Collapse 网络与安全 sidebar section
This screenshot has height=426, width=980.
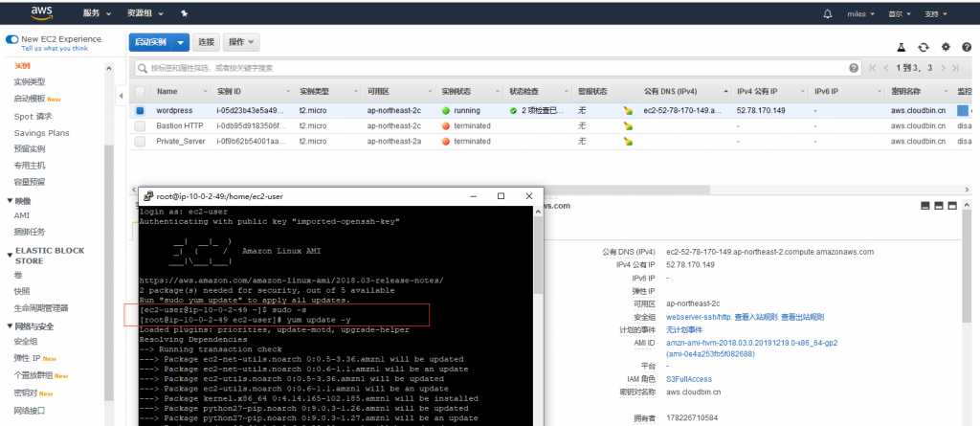click(x=10, y=326)
